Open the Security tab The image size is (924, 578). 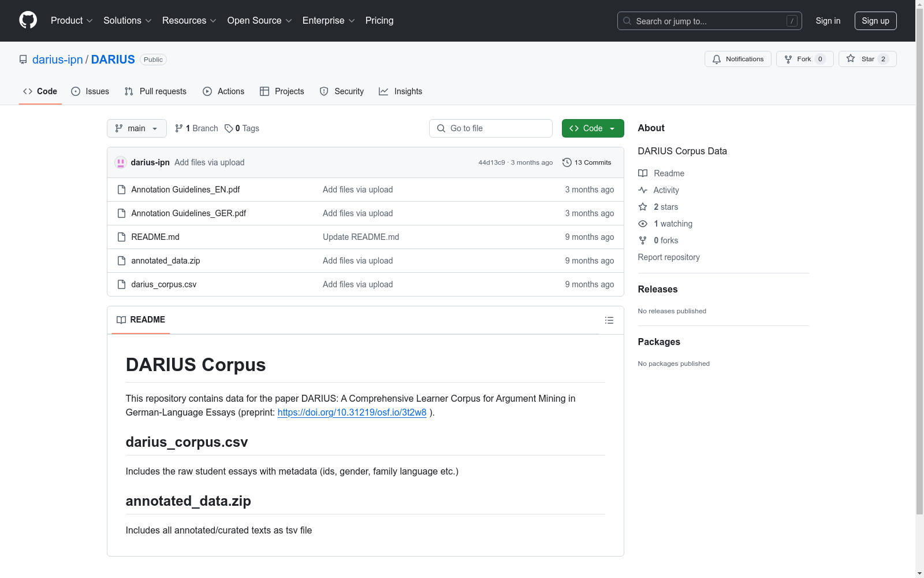342,91
